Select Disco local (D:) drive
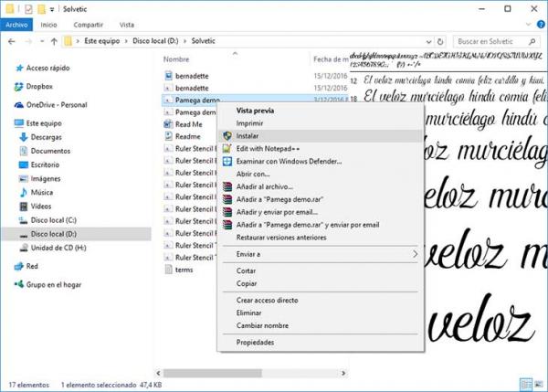Screen dimensions: 548x392 click(77, 234)
